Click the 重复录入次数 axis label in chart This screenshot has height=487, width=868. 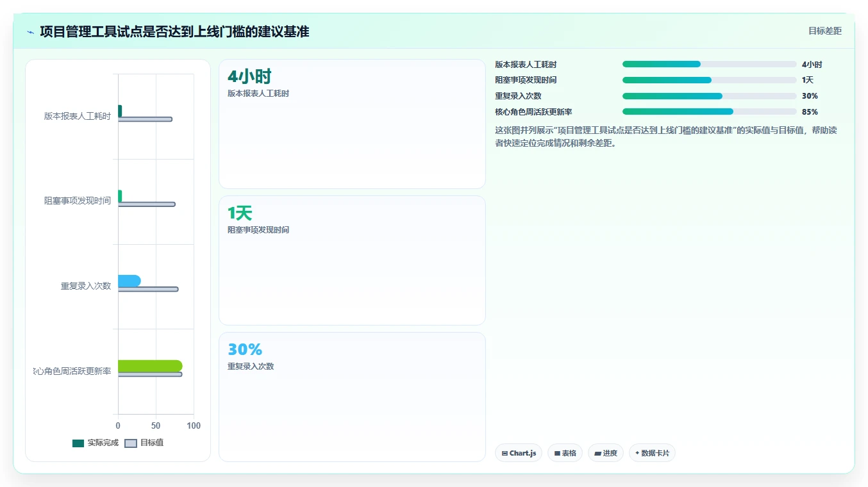[86, 286]
